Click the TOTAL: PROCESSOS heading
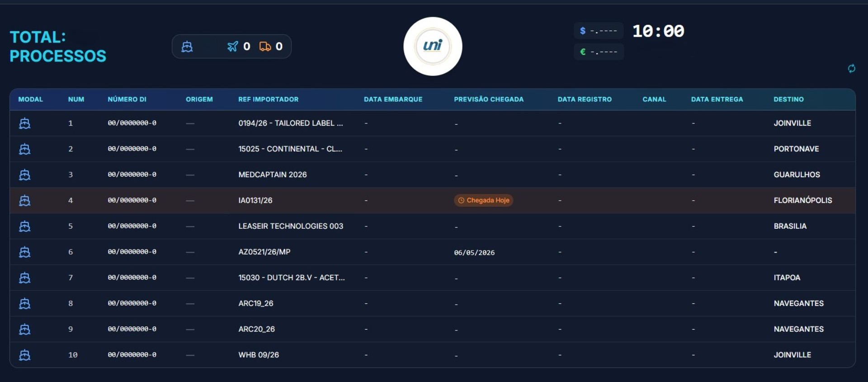The width and height of the screenshot is (868, 382). (x=58, y=47)
